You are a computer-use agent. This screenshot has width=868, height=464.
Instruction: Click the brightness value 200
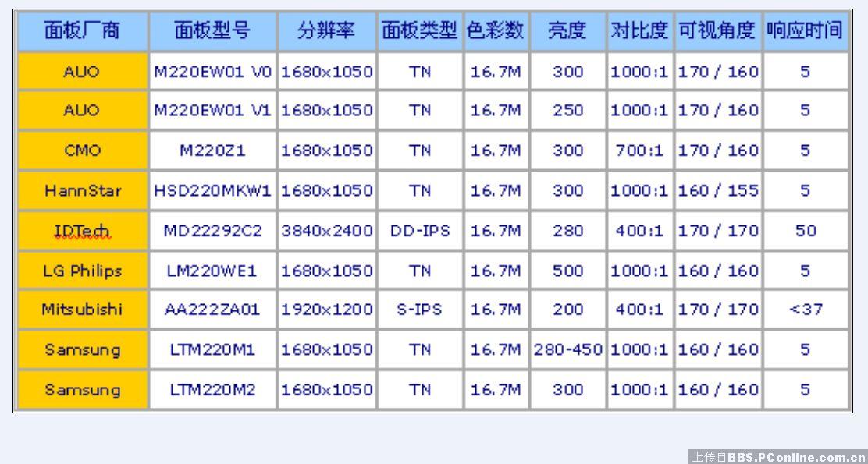click(568, 309)
